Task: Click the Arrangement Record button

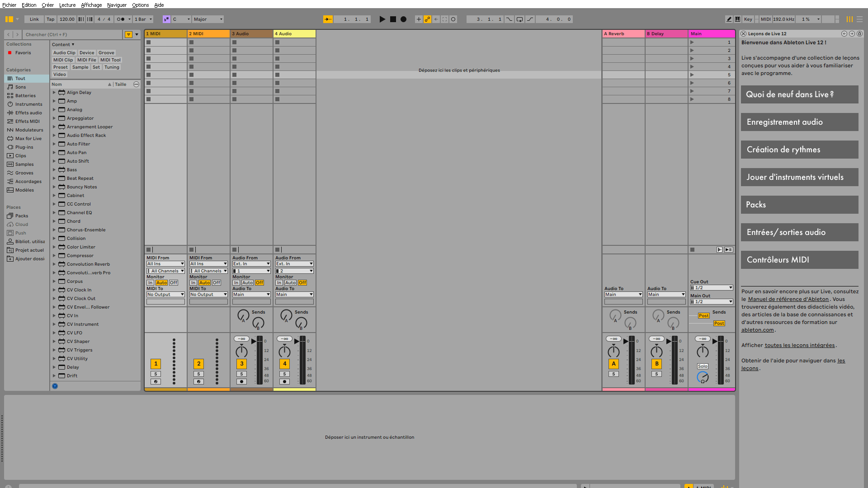Action: coord(404,19)
